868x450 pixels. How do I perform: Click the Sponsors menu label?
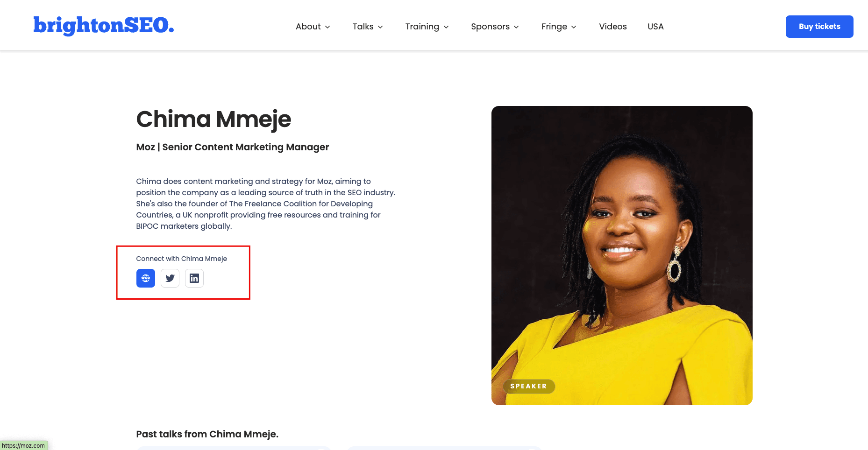[x=490, y=27]
